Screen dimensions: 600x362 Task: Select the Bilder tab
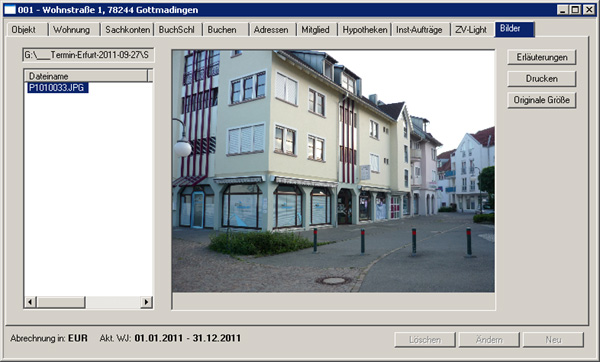[x=514, y=29]
